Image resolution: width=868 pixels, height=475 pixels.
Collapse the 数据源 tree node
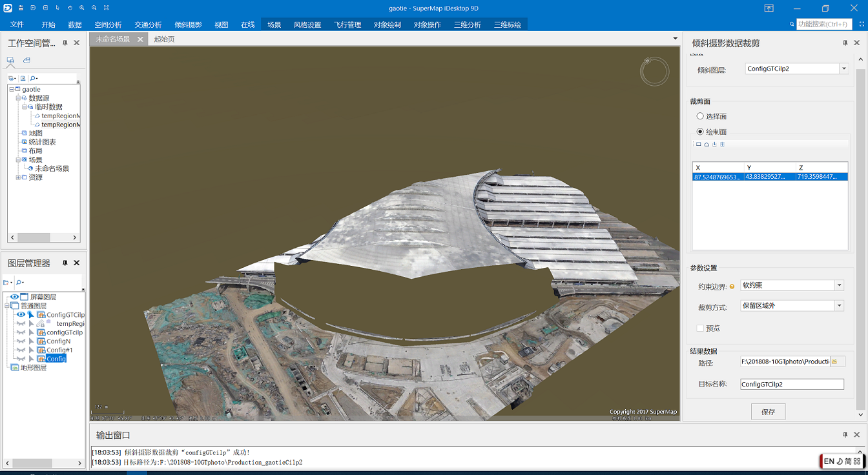(18, 98)
